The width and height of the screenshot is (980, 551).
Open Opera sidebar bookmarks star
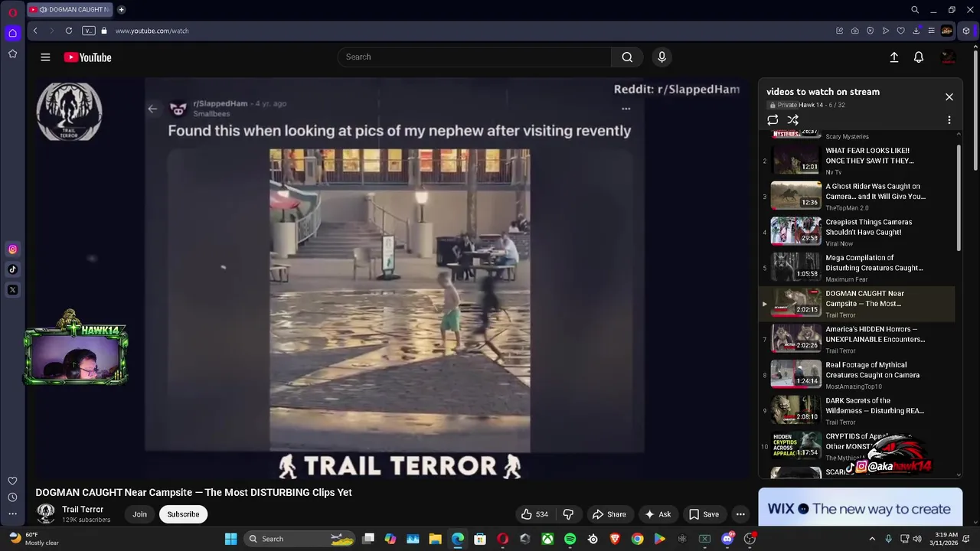12,54
